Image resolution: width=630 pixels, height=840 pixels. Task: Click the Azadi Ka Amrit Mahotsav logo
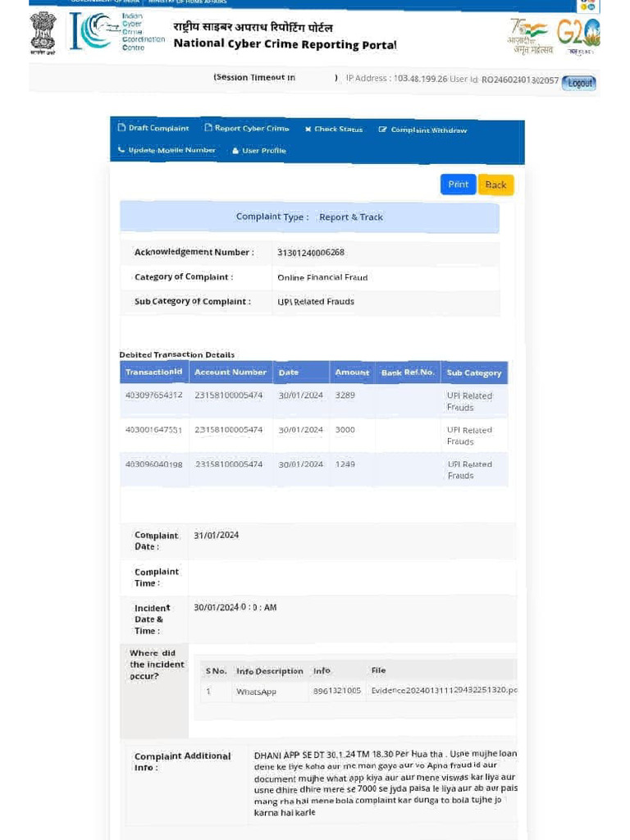[x=530, y=36]
